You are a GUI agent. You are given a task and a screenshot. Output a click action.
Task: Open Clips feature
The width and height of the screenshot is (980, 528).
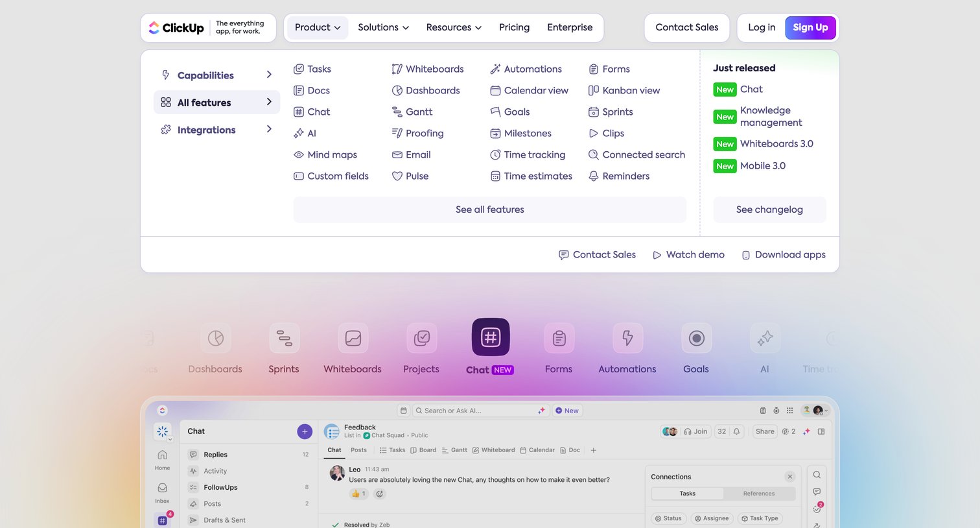coord(607,133)
